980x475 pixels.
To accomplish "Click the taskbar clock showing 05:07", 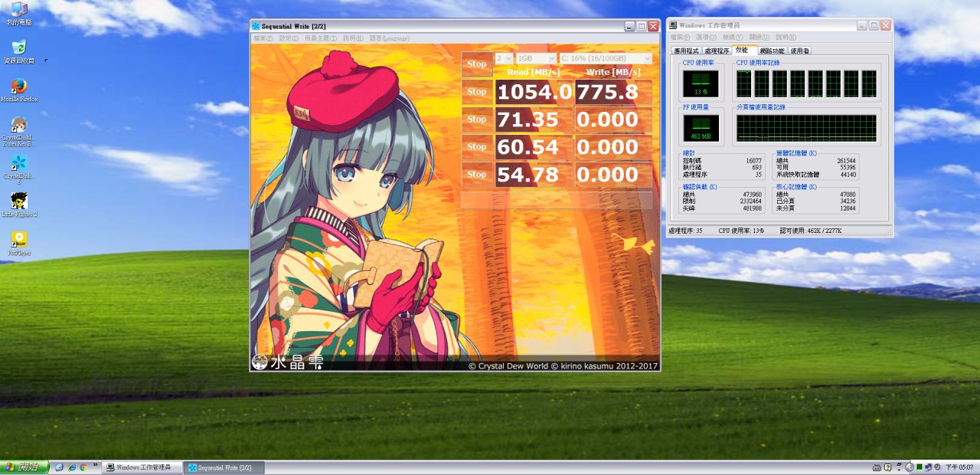I will tap(959, 467).
